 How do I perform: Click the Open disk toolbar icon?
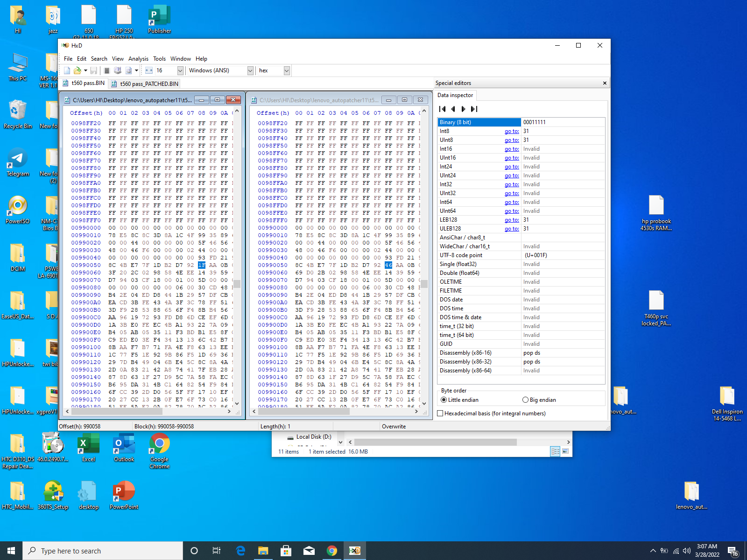118,70
